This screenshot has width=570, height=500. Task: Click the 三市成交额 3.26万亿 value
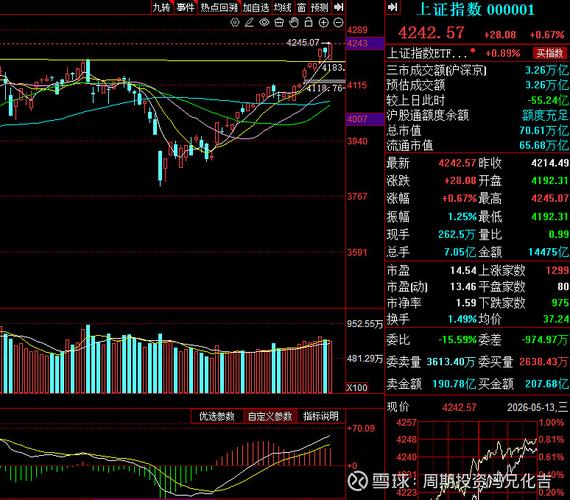(x=546, y=70)
